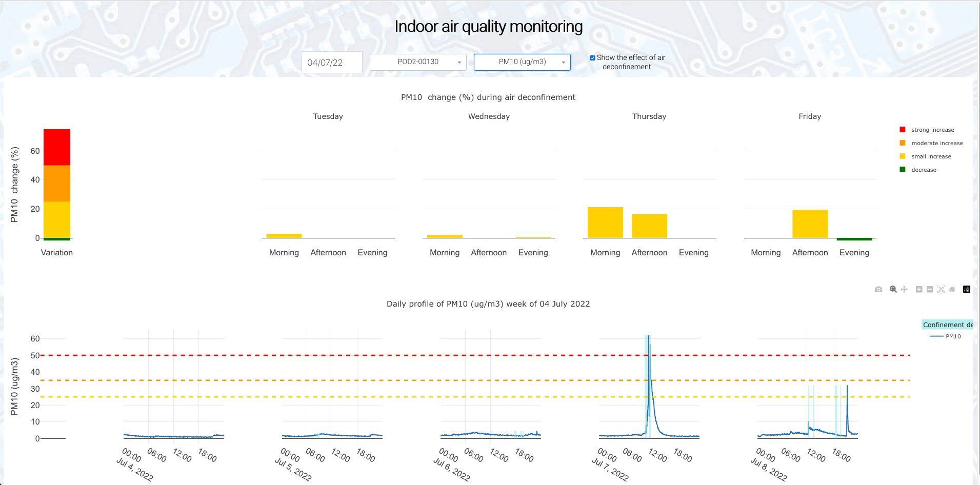Click the 'Morning' label under Tuesday
This screenshot has height=485, width=980.
284,253
